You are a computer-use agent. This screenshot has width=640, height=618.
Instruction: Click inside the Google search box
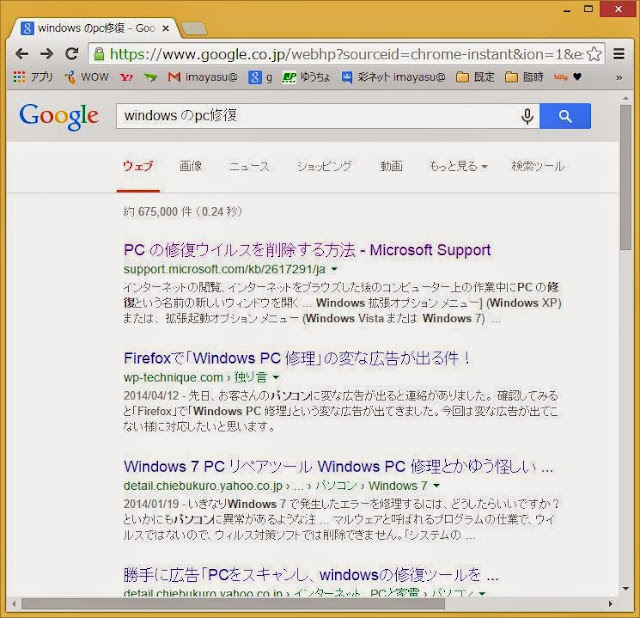316,116
